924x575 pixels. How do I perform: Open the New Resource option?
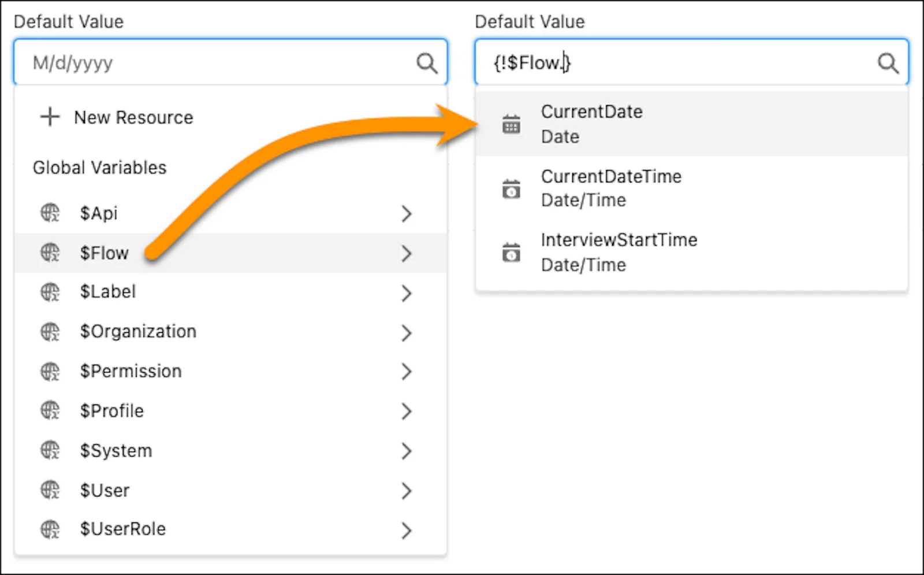click(133, 117)
